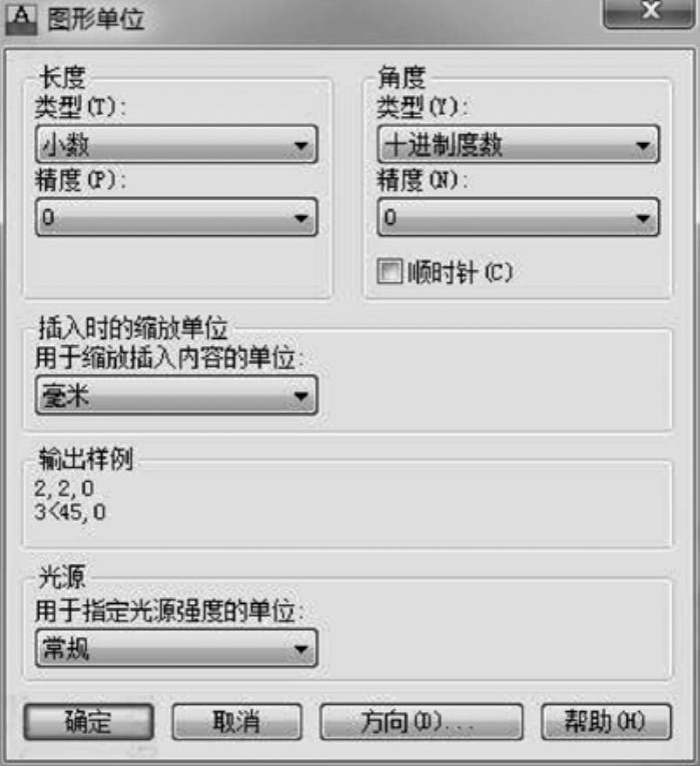The height and width of the screenshot is (766, 700).
Task: Expand the 常规 light intensity units dropdown
Action: (176, 648)
